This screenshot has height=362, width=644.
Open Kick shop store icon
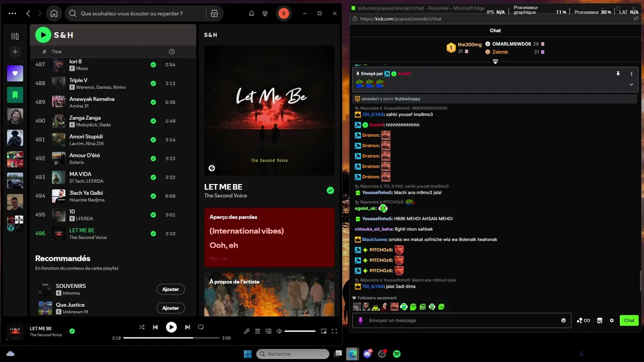[600, 320]
